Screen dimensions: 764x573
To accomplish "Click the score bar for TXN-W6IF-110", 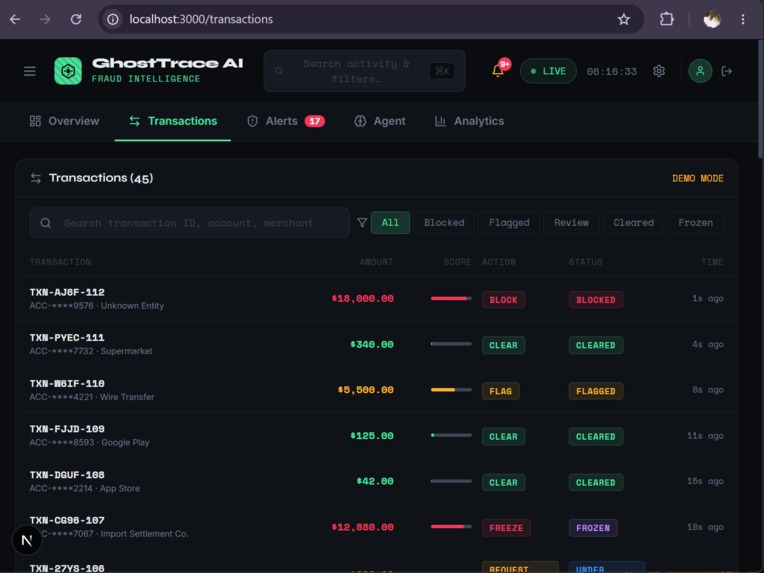I will pyautogui.click(x=451, y=390).
